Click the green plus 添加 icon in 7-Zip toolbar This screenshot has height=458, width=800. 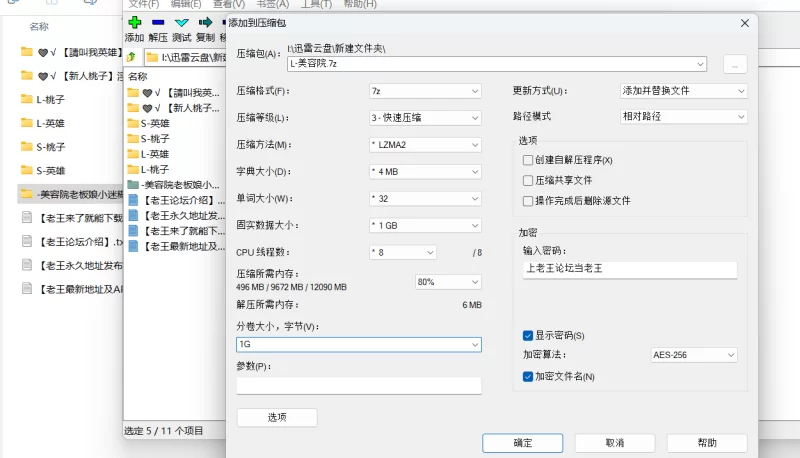(135, 22)
